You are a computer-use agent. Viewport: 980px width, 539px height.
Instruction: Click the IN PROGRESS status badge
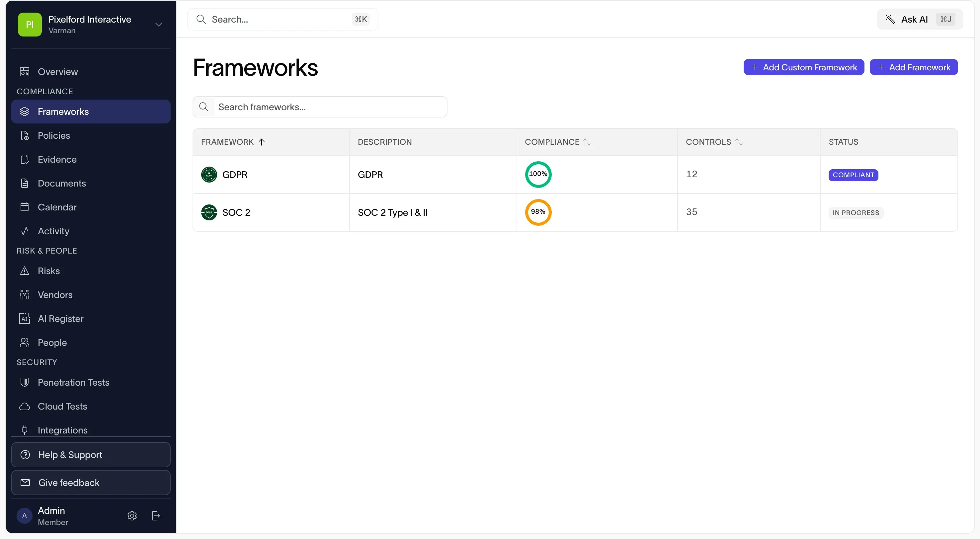(x=856, y=213)
